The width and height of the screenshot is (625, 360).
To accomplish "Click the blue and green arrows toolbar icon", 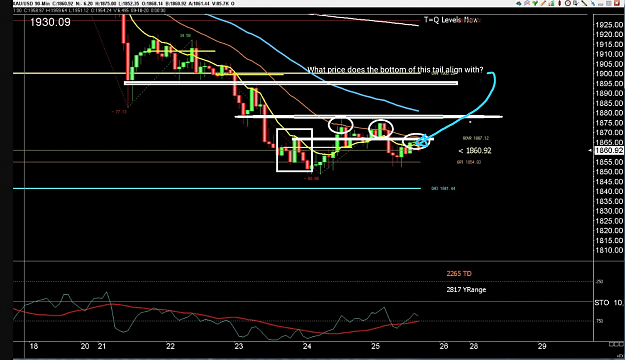I will click(519, 3).
